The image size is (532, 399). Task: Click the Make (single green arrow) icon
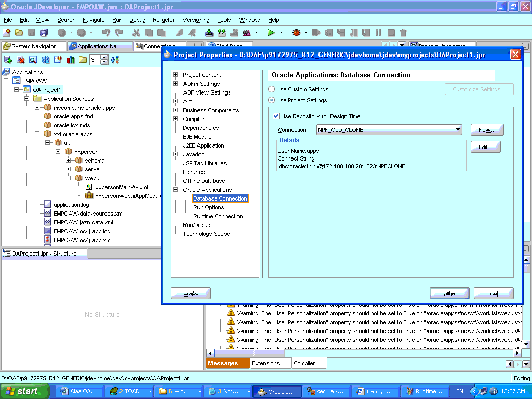pos(209,33)
